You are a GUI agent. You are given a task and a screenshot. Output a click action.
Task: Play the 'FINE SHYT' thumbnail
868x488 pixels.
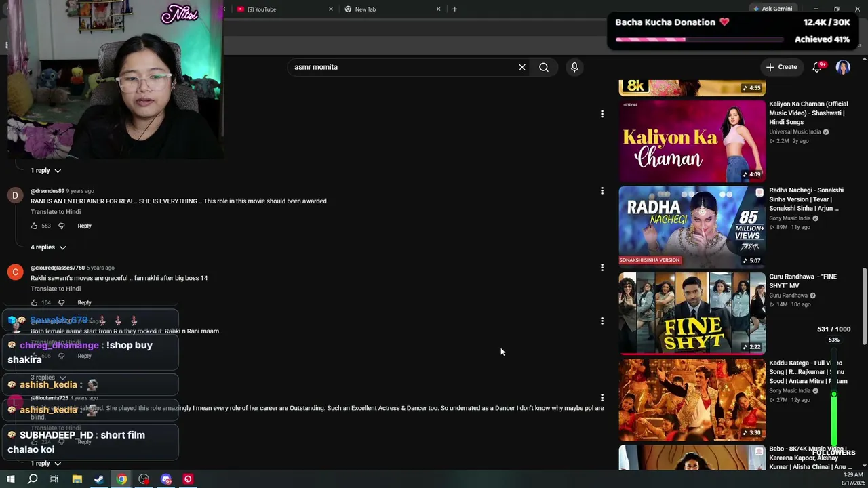[692, 313]
